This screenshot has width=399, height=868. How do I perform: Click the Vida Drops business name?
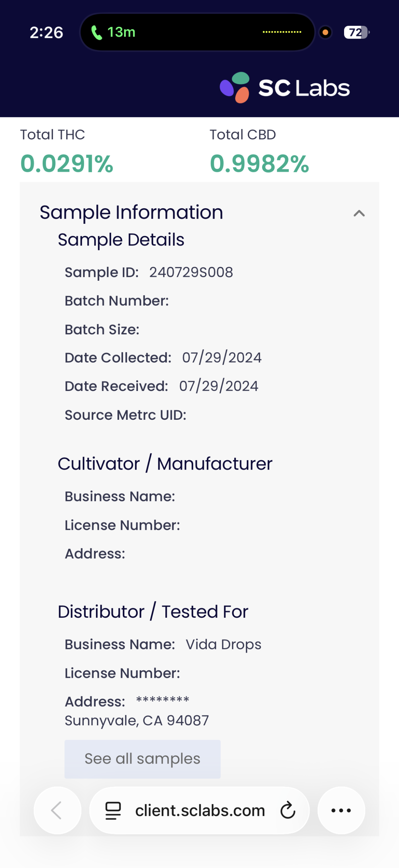(x=223, y=644)
